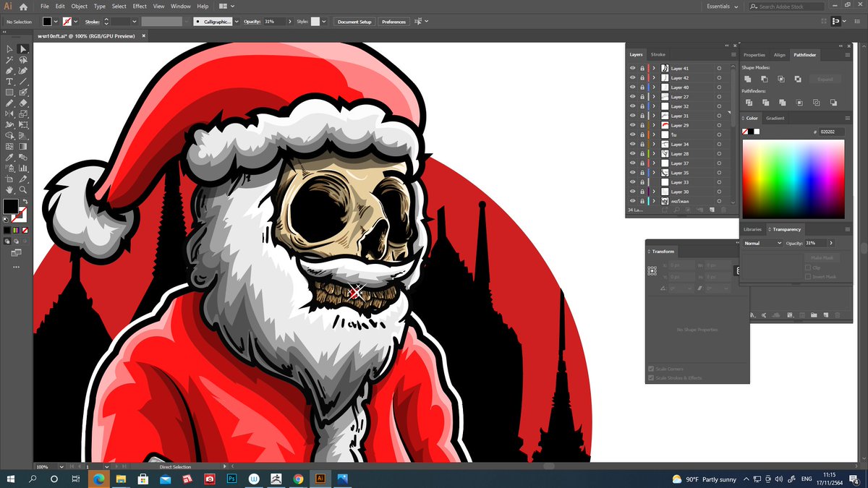Click the Make Mask button
Screen dimensions: 868x488
[x=822, y=257]
